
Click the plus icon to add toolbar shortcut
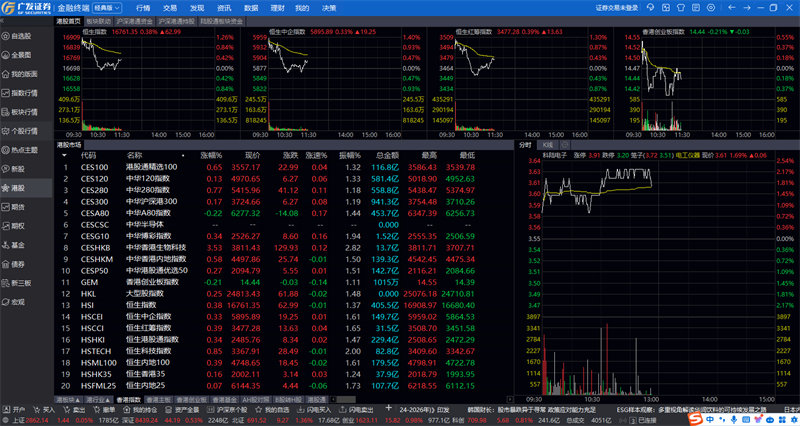(388, 408)
